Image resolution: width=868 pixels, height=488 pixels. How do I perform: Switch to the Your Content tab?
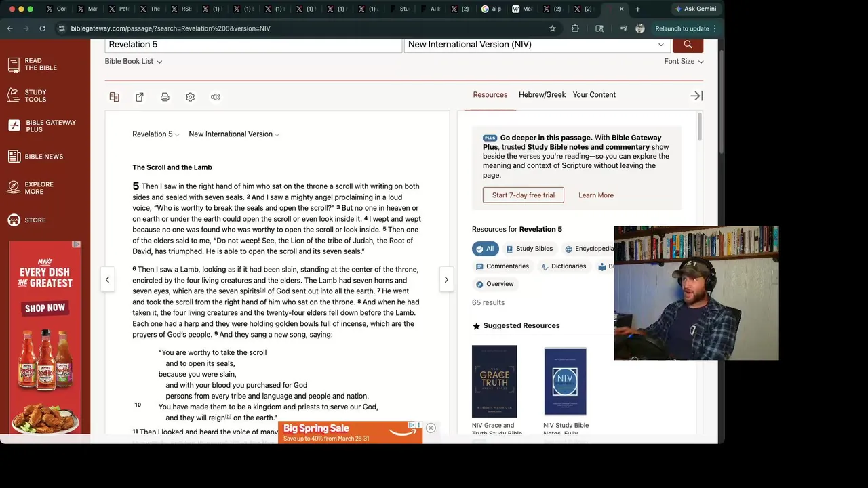click(594, 95)
